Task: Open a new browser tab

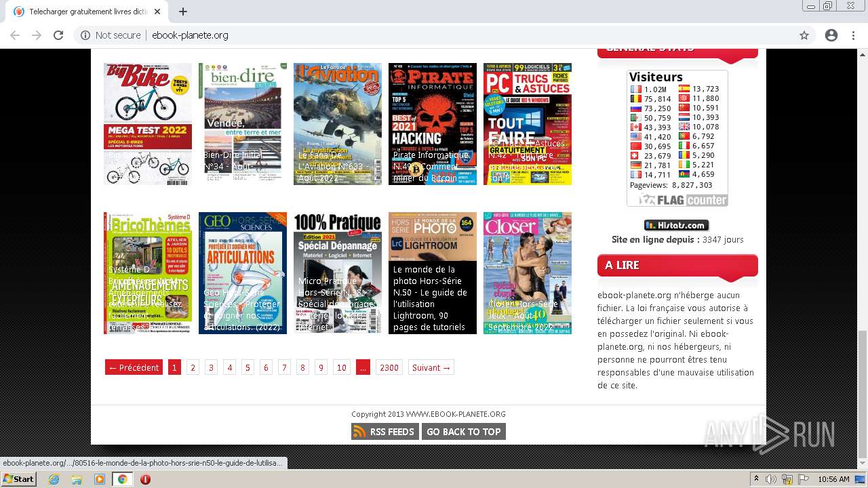Action: 183,12
